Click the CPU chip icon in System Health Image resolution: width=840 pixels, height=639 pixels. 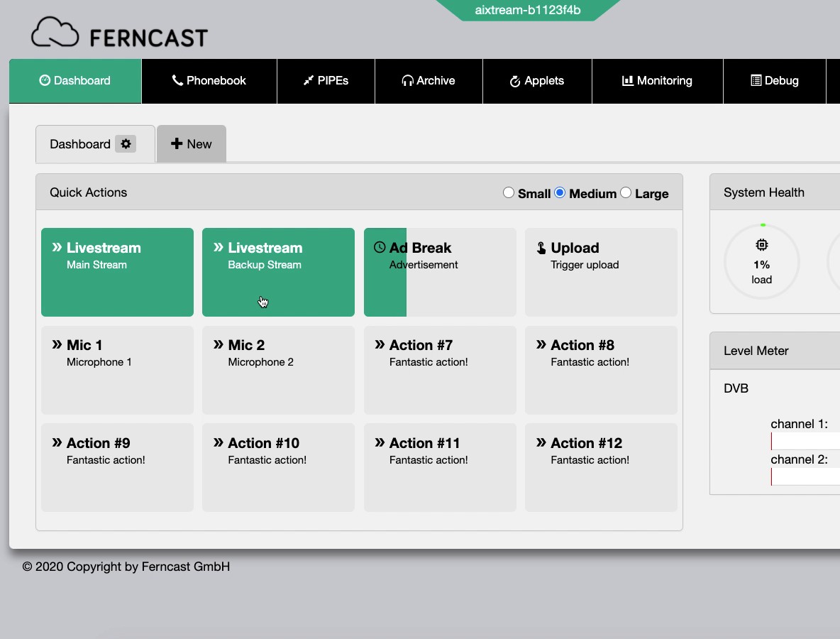761,245
